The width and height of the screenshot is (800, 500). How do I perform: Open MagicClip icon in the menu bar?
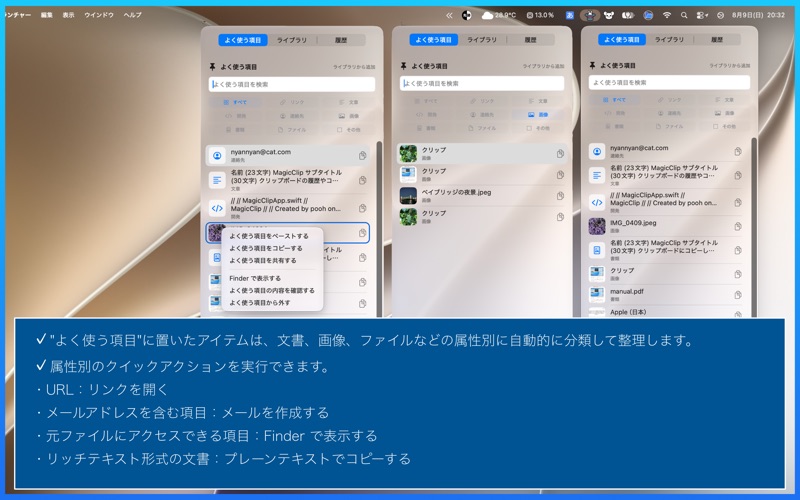(x=590, y=15)
